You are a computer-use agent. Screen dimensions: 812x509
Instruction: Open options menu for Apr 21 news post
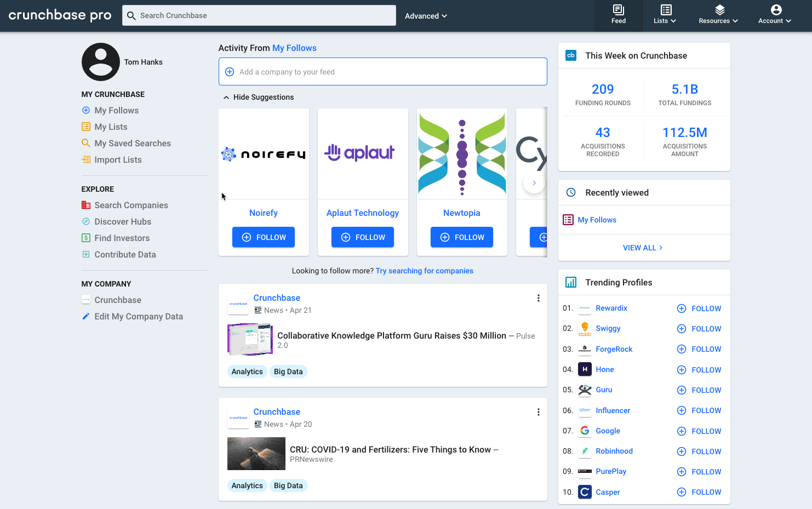pos(538,298)
